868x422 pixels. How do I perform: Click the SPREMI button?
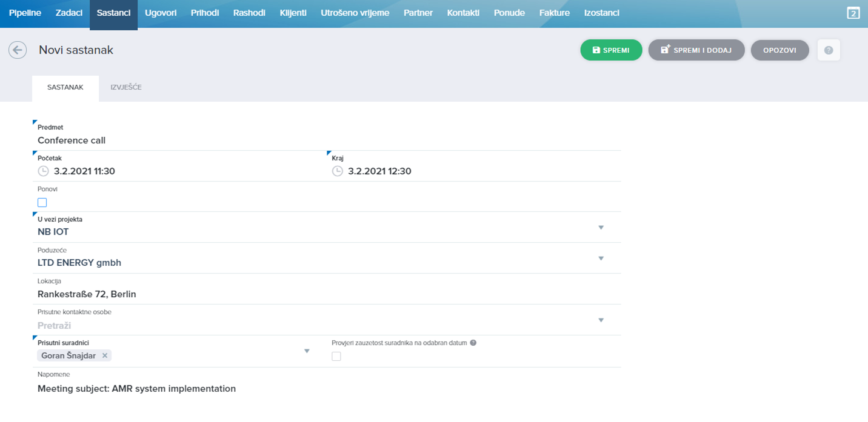tap(611, 50)
